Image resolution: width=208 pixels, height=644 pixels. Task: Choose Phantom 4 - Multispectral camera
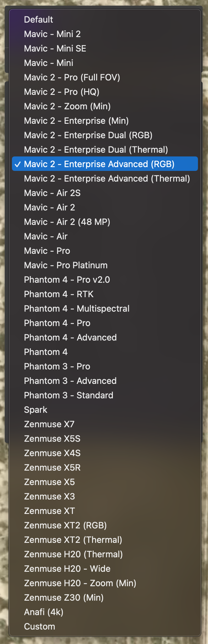[105, 308]
